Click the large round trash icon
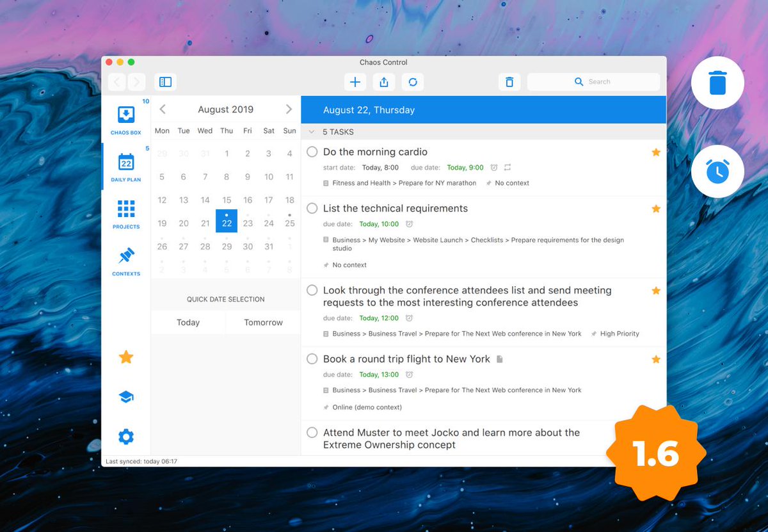The height and width of the screenshot is (532, 768). 717,83
